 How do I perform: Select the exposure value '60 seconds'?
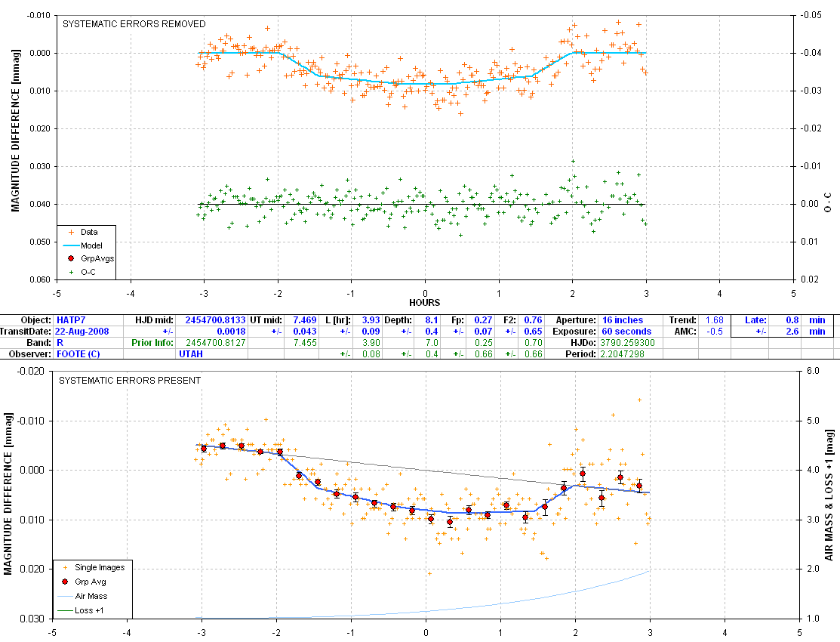(626, 332)
